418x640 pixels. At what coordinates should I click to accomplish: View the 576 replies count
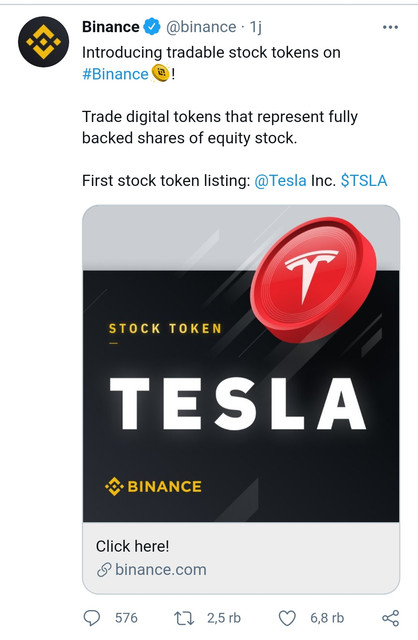(126, 618)
